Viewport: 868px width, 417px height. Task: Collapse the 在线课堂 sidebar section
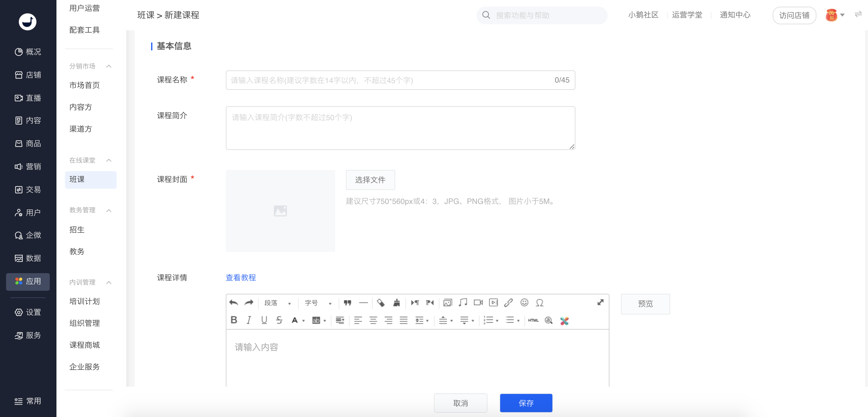[x=109, y=160]
